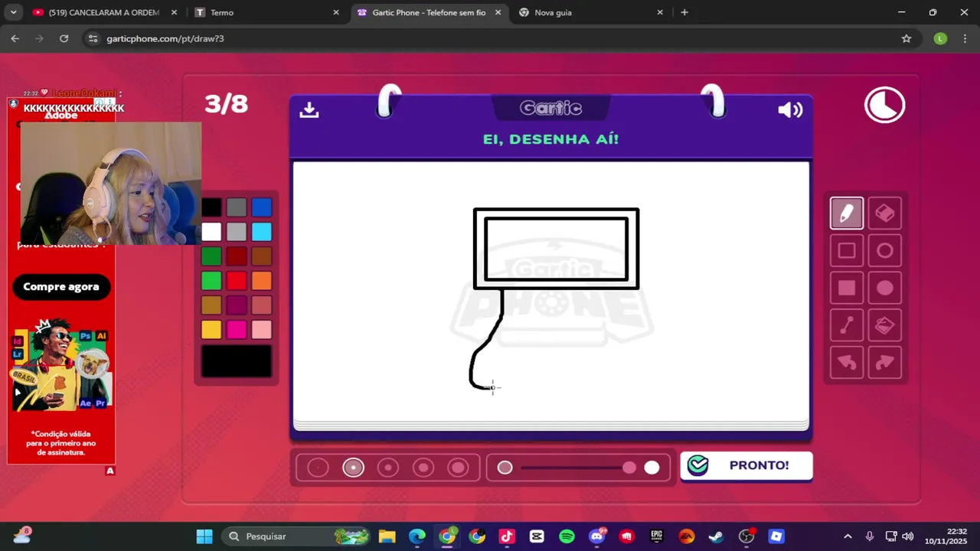The height and width of the screenshot is (551, 980).
Task: Go back to the previous page
Action: [15, 38]
